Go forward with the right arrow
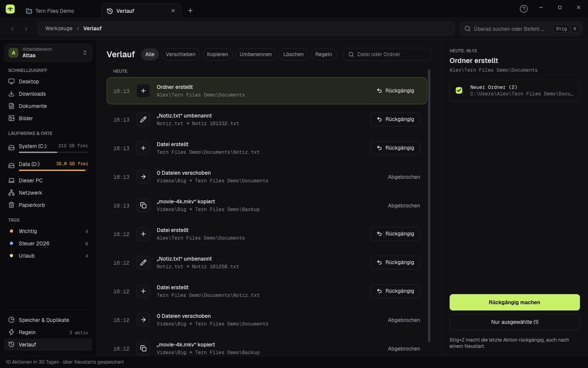588x368 pixels. click(26, 29)
